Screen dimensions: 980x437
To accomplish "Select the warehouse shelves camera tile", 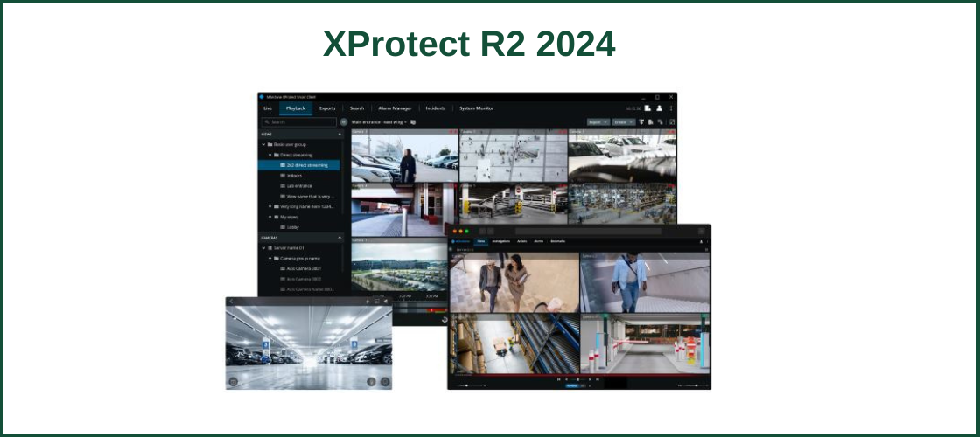I will [622, 205].
